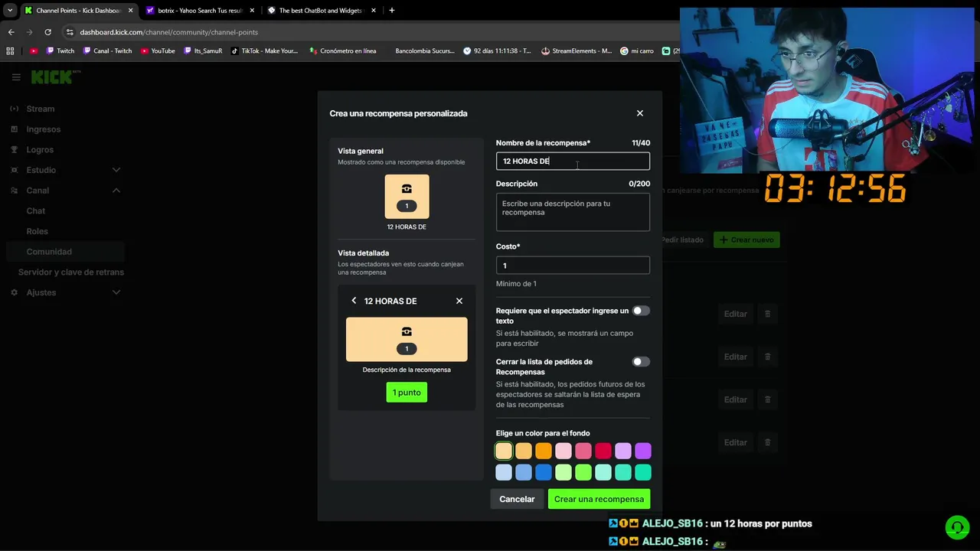Select the pale blue background color
The height and width of the screenshot is (551, 980).
tap(504, 473)
